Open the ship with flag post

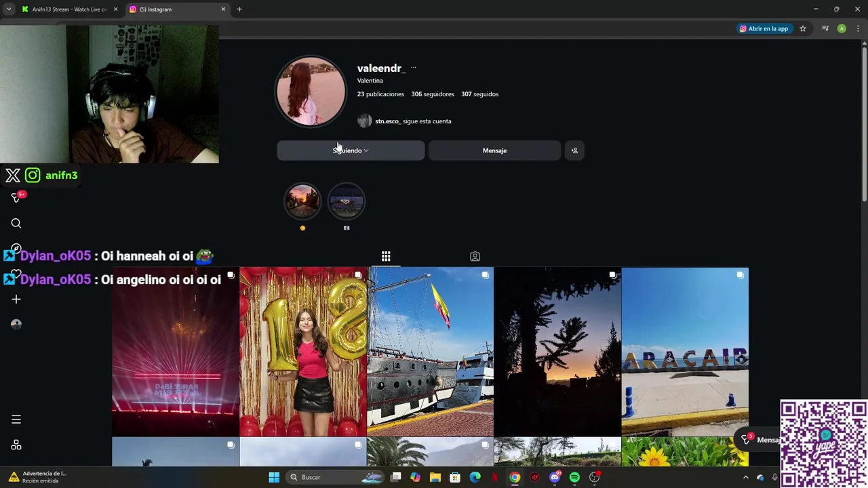431,352
